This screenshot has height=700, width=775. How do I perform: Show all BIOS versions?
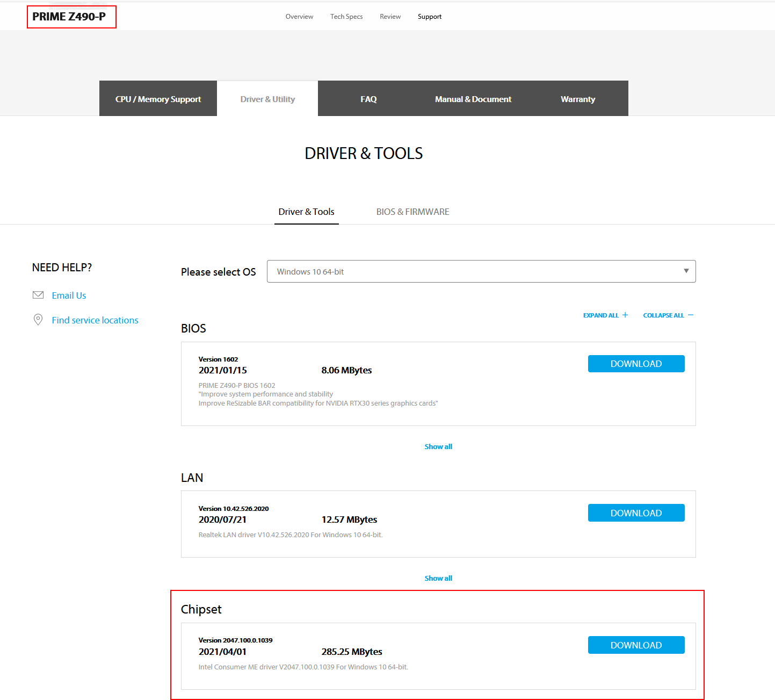(438, 446)
